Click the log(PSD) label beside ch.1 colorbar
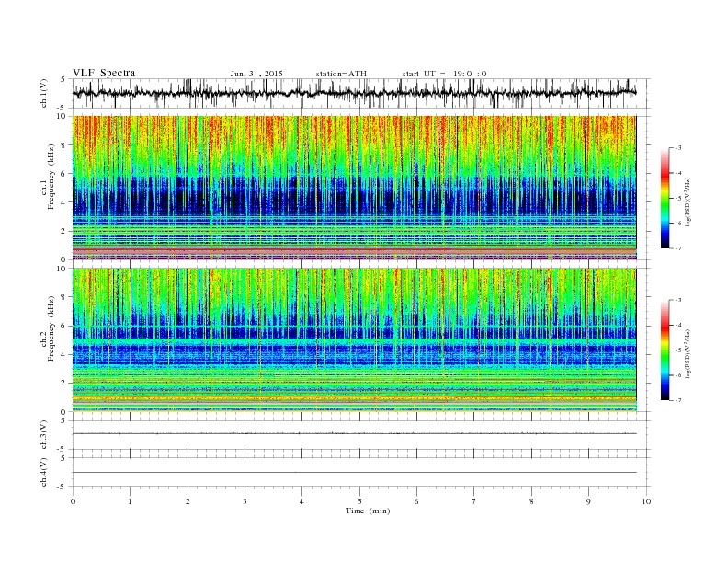Screen dimensions: 728x563 pos(688,201)
